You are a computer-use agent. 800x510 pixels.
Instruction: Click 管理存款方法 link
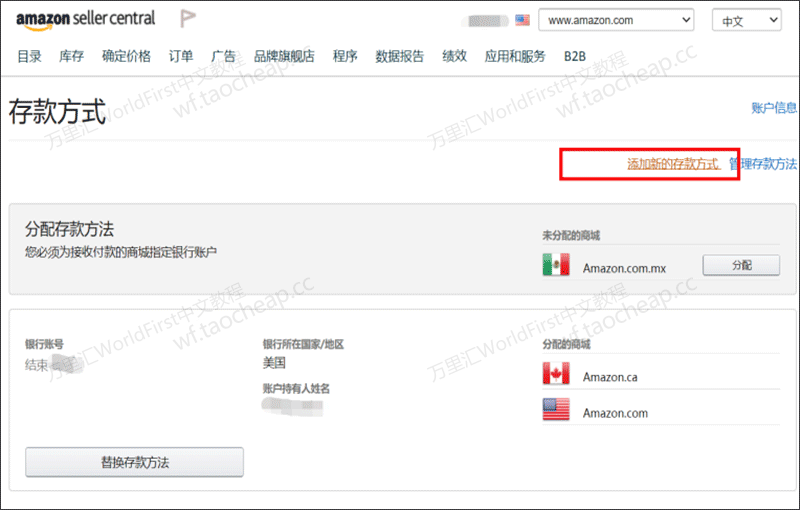(763, 164)
